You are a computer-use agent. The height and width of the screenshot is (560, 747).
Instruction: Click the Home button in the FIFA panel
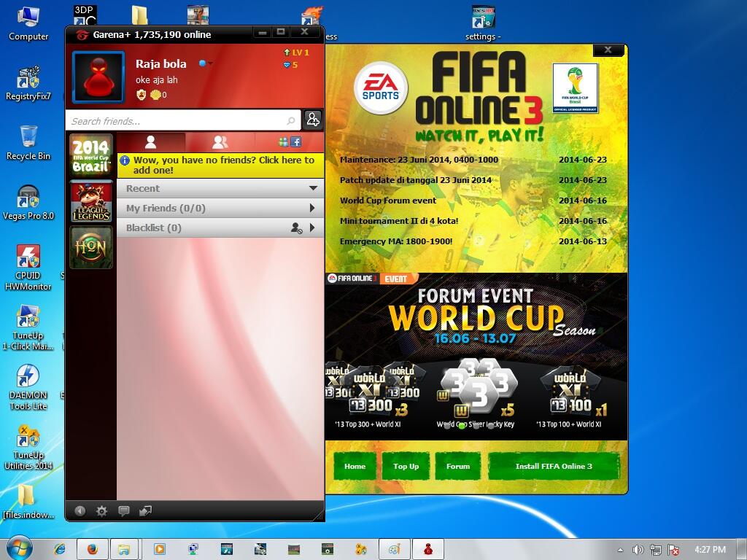tap(355, 466)
